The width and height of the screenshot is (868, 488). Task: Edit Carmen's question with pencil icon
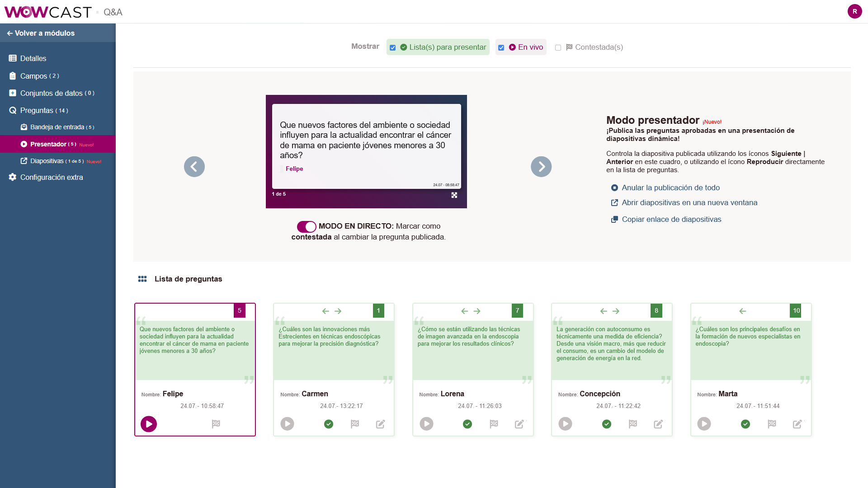[x=381, y=424]
